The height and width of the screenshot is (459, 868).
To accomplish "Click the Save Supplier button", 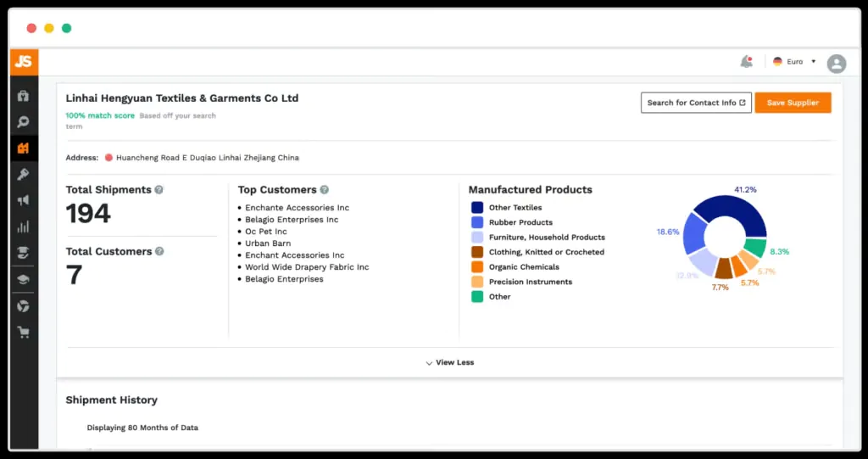I will 793,103.
